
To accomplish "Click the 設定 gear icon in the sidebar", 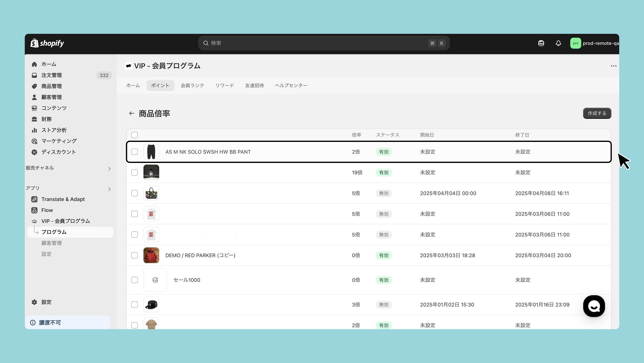I will (x=34, y=302).
